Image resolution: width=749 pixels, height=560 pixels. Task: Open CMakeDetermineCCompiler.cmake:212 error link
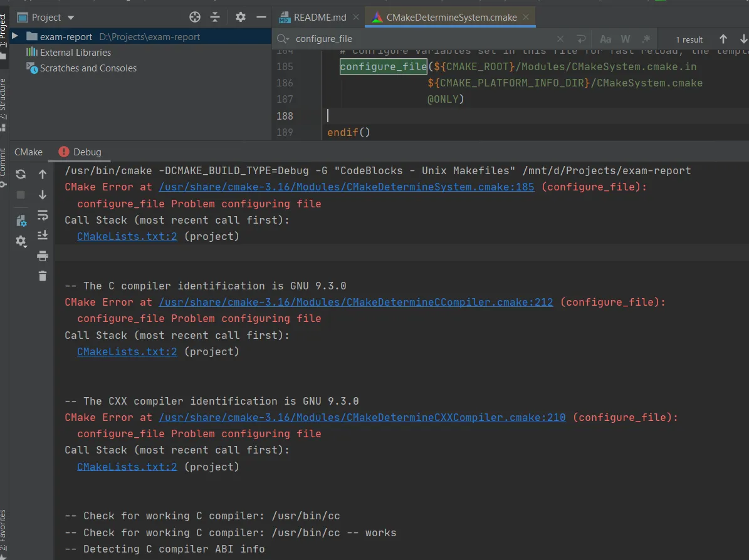[355, 302]
